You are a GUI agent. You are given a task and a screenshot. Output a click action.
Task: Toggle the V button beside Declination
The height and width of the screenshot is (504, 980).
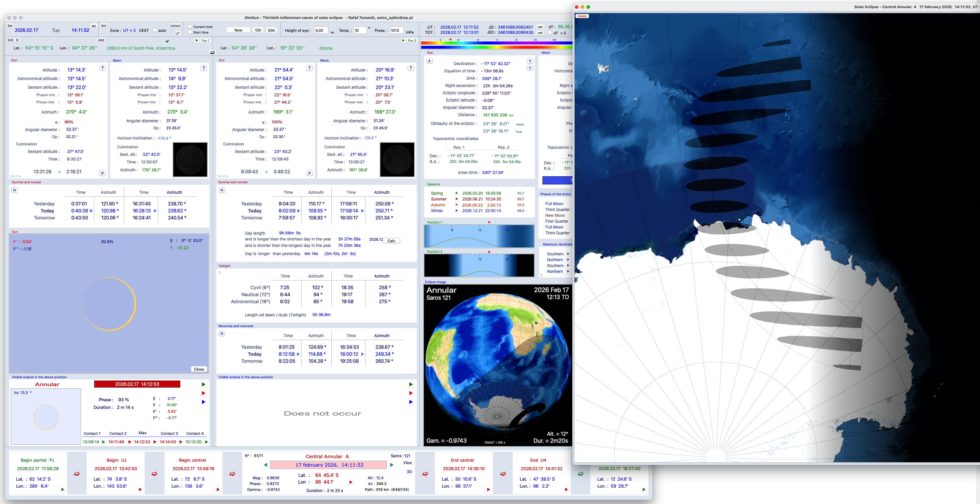[530, 61]
